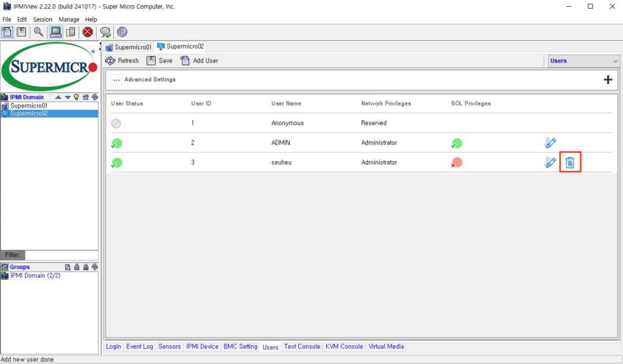Click the group systems toolbar icon
The height and width of the screenshot is (364, 623).
point(71,32)
